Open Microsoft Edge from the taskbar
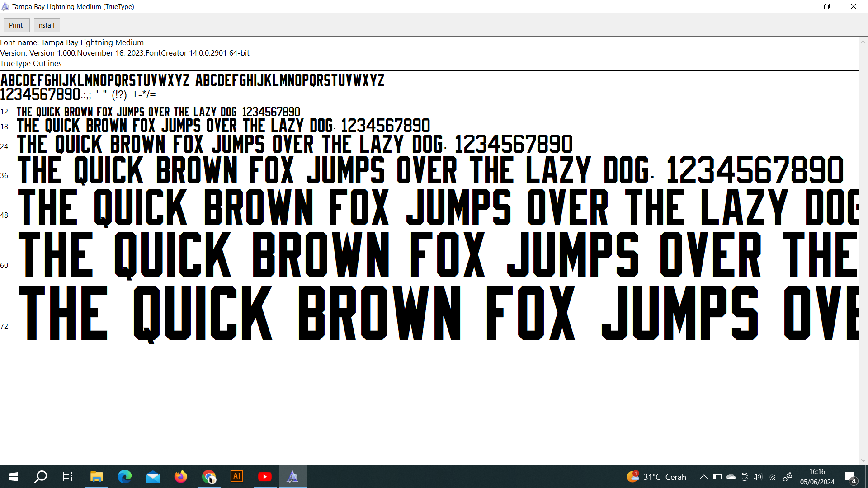This screenshot has height=488, width=868. 124,477
